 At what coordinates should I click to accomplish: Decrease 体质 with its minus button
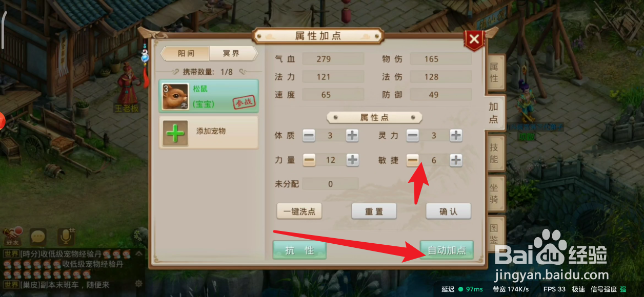pyautogui.click(x=309, y=136)
